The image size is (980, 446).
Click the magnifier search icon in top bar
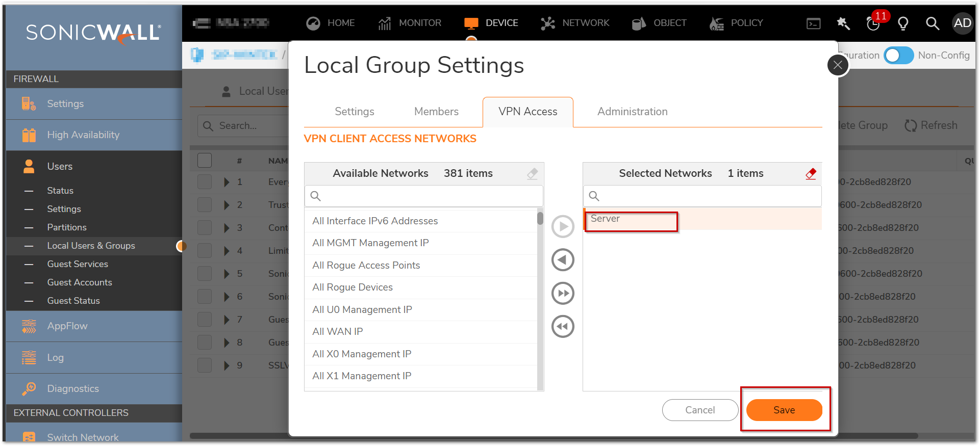(932, 23)
